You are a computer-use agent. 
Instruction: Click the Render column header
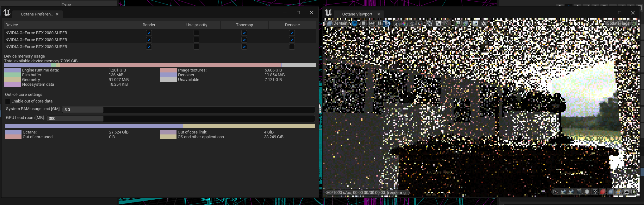point(149,25)
